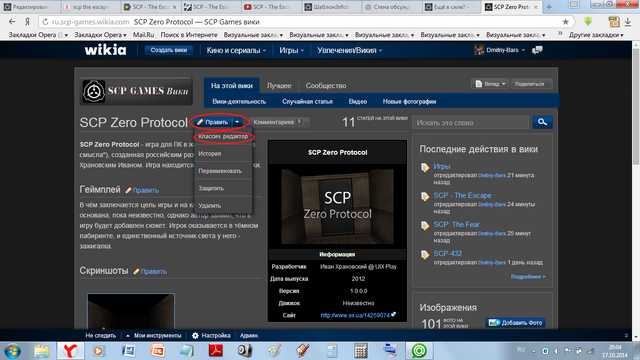Open the Windows Start button
This screenshot has width=640, height=360.
click(12, 351)
